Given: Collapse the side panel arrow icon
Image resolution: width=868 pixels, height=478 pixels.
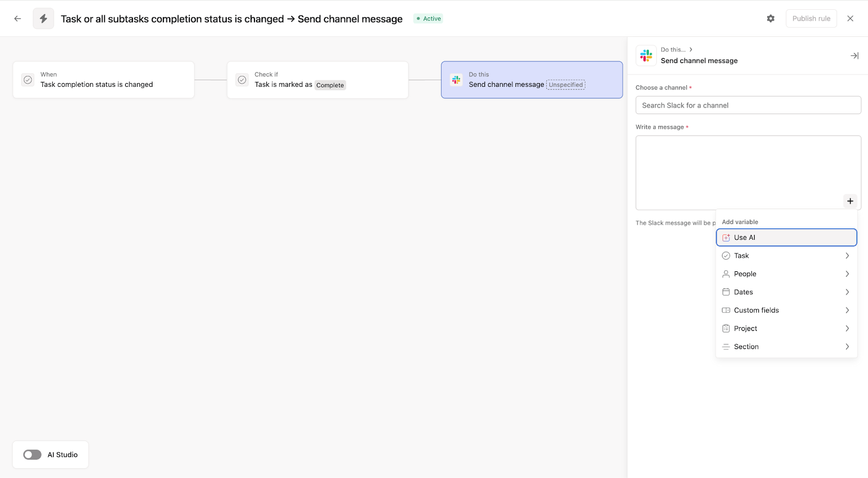Looking at the screenshot, I should tap(854, 56).
